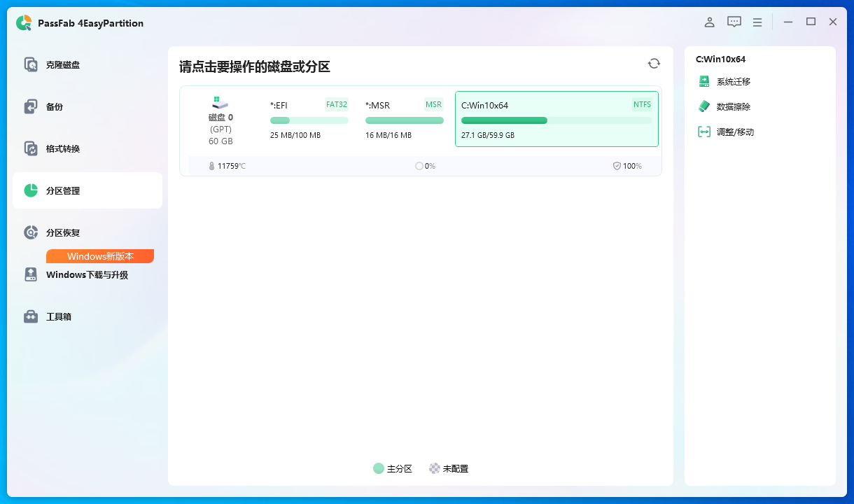This screenshot has height=504, width=854.
Task: Click the FAT32 file system tag
Action: coord(337,104)
